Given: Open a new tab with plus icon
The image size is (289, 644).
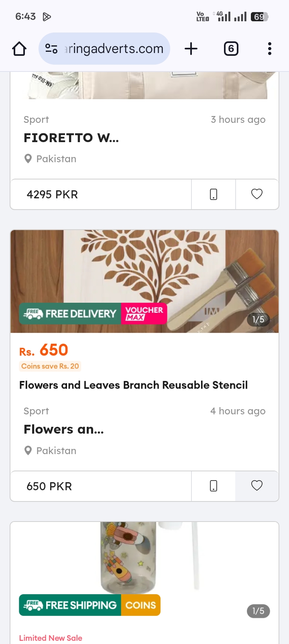Looking at the screenshot, I should (x=191, y=49).
